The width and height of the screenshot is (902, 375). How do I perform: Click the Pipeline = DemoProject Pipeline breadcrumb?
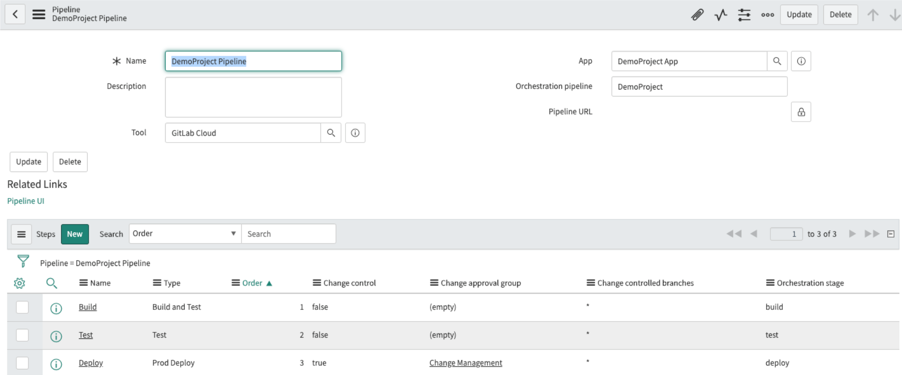95,263
